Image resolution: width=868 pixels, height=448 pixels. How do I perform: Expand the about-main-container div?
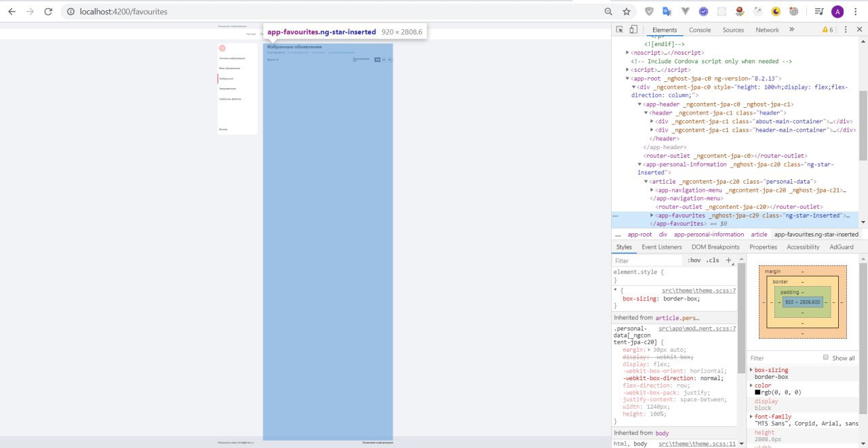point(652,121)
